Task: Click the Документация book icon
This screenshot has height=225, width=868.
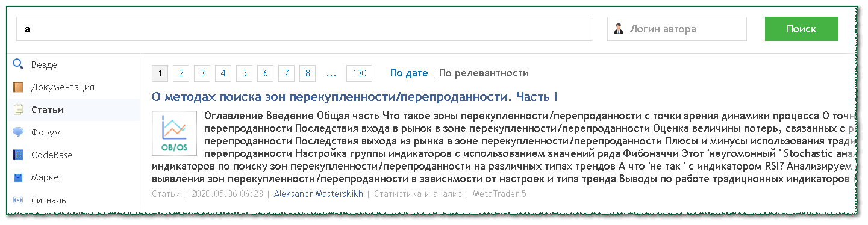Action: pos(18,87)
